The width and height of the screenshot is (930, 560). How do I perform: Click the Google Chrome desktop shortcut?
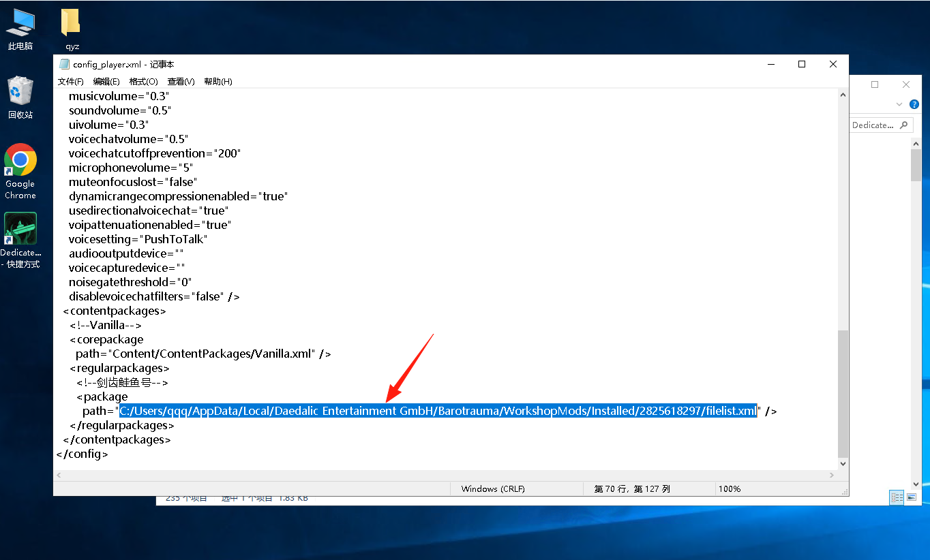pos(20,172)
